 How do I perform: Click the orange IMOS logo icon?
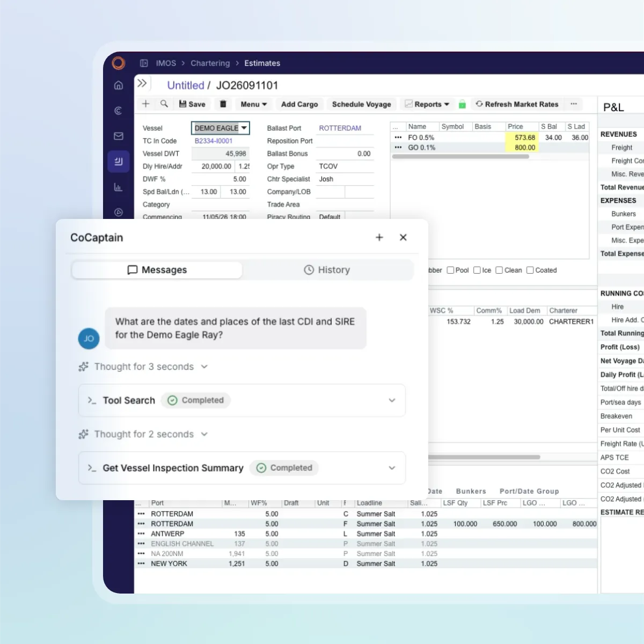(x=119, y=63)
